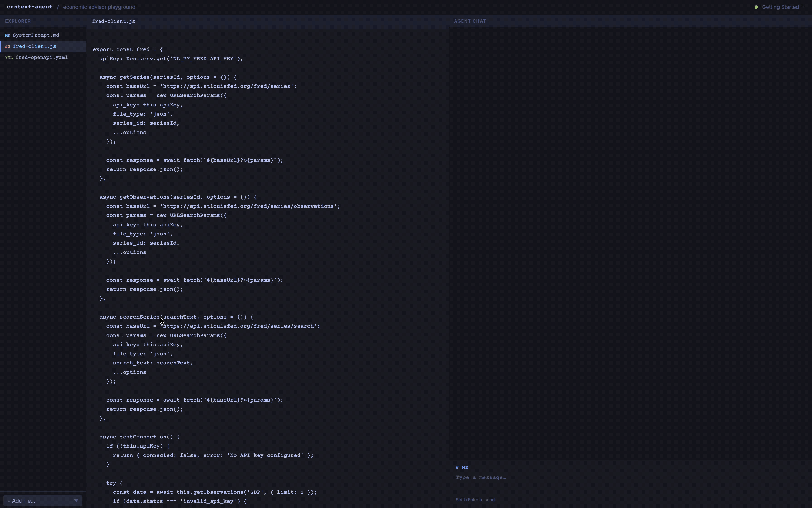
Task: Click the searchSeries function definition line
Action: (176, 317)
